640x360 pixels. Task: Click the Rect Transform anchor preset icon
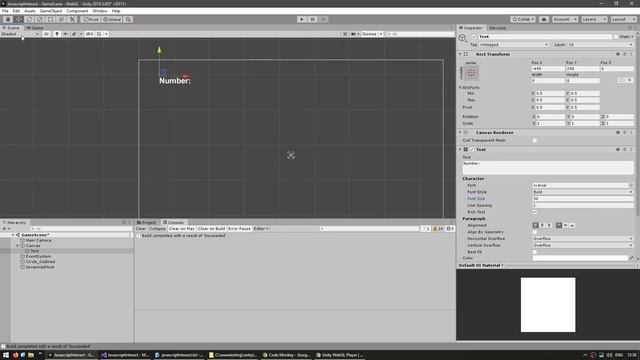(x=471, y=73)
